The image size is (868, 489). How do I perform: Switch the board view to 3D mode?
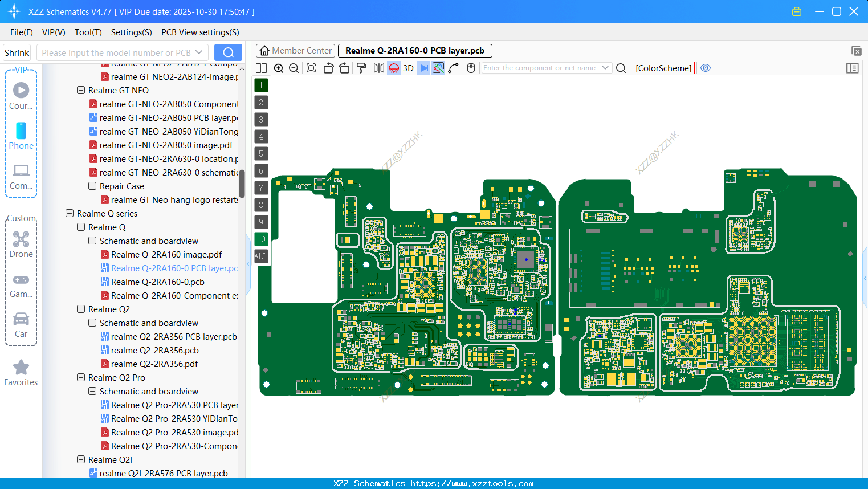pyautogui.click(x=407, y=68)
